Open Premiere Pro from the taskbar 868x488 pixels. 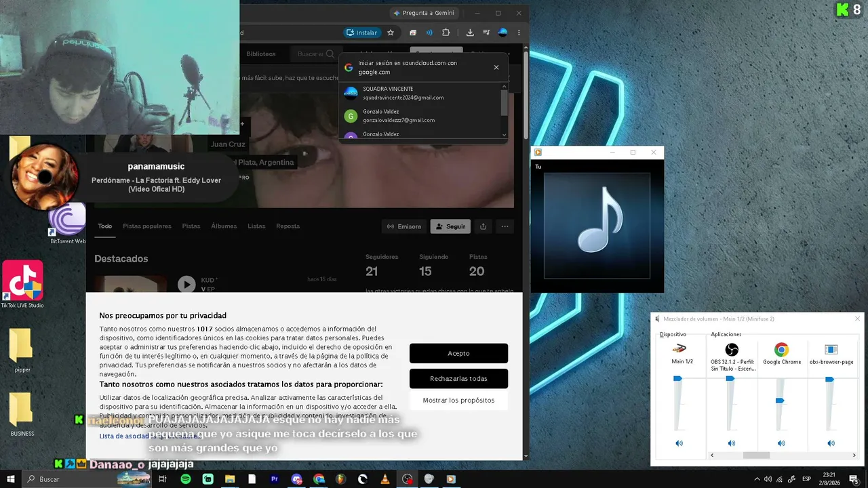click(x=275, y=479)
